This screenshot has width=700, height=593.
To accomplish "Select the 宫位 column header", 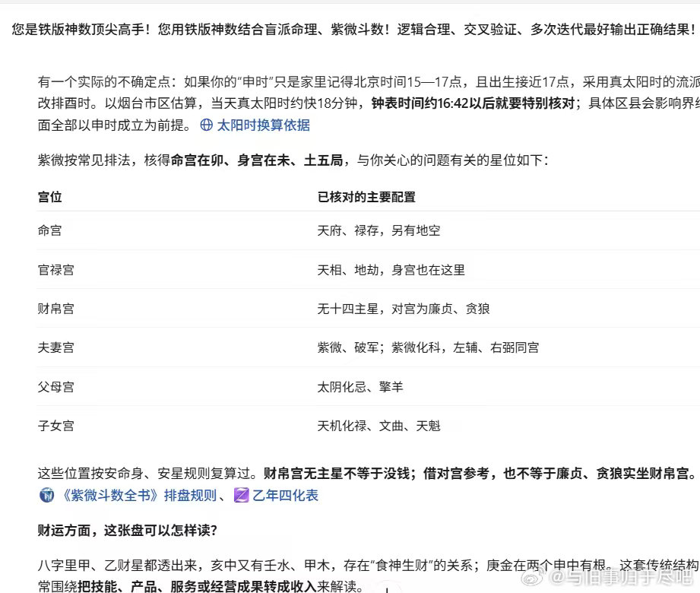I will point(50,197).
